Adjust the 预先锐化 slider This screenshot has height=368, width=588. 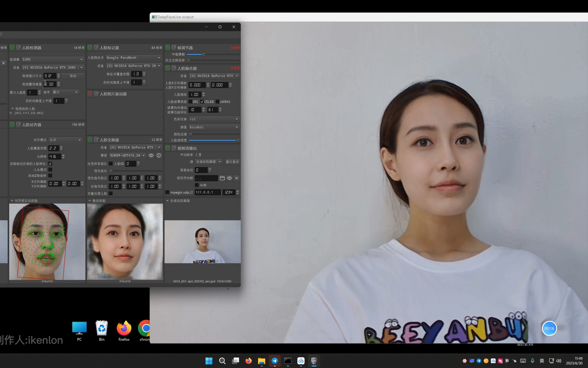tap(135, 171)
